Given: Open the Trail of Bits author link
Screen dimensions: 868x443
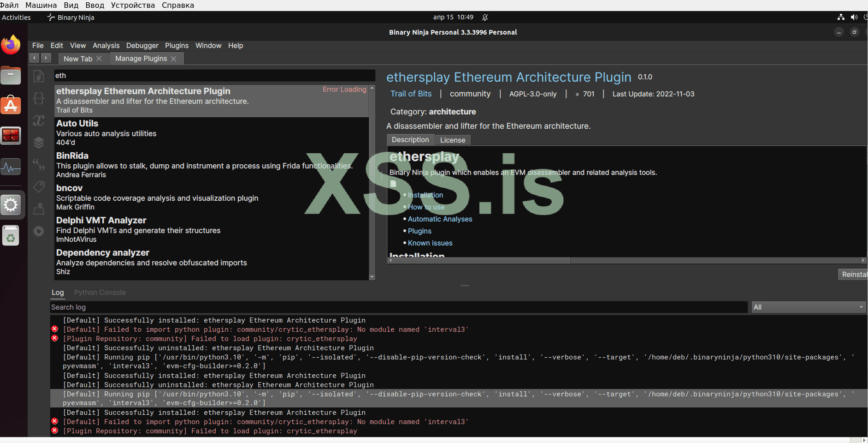Looking at the screenshot, I should coord(411,94).
